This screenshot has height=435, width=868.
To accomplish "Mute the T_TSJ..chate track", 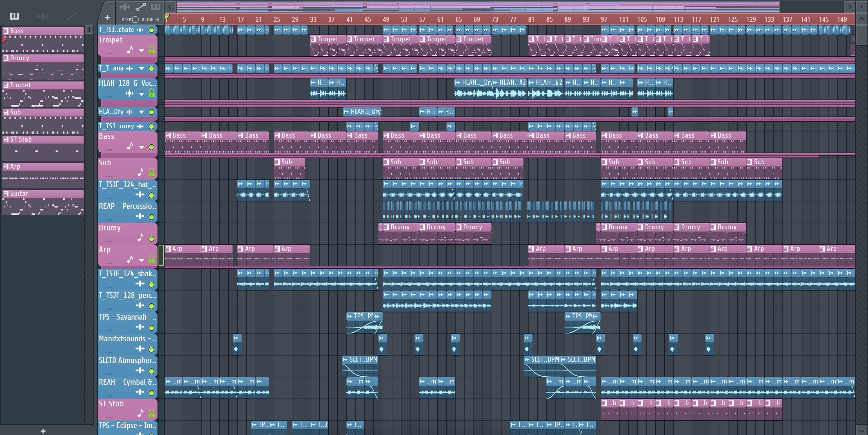I will [152, 30].
